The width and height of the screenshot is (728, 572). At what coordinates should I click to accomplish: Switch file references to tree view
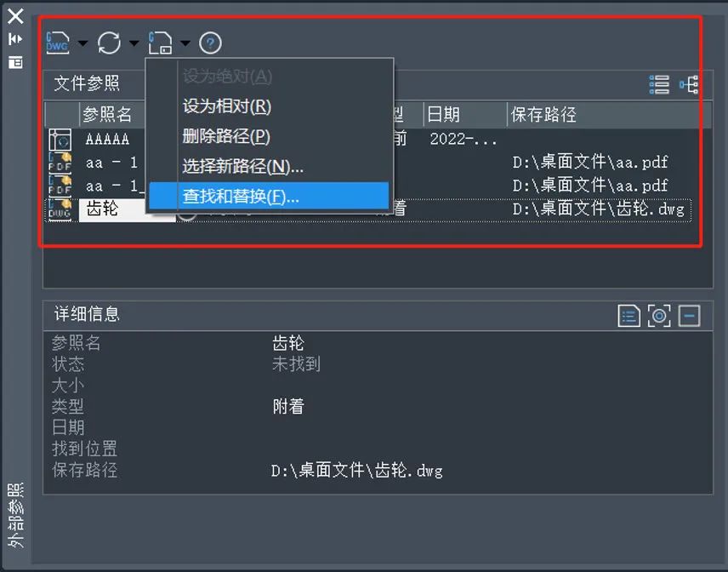point(689,83)
